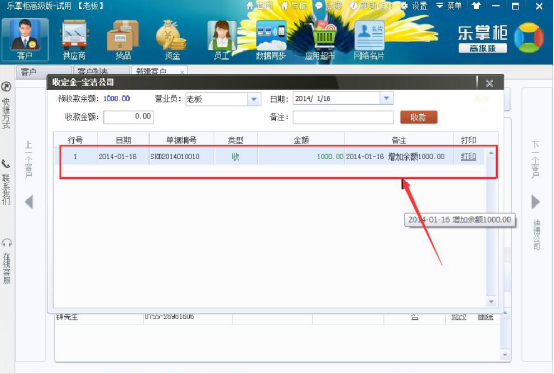Sort by 日期 column header
The image size is (554, 374).
click(123, 140)
